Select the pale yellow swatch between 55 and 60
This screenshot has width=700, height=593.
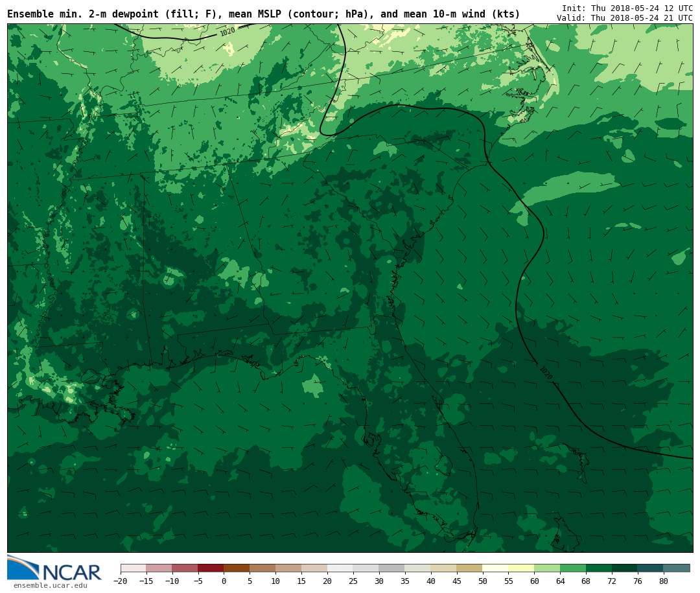click(521, 568)
